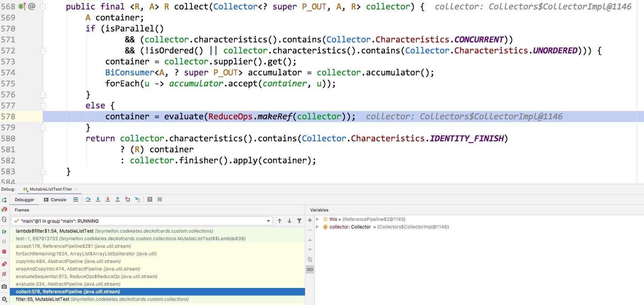Click the Step Into icon
Viewport: 644px width, 305px height.
98,199
